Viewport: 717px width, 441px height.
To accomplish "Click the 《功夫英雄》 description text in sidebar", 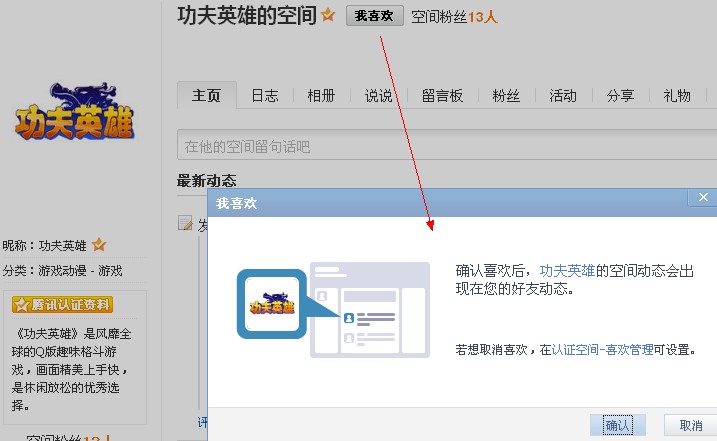I will click(x=71, y=369).
